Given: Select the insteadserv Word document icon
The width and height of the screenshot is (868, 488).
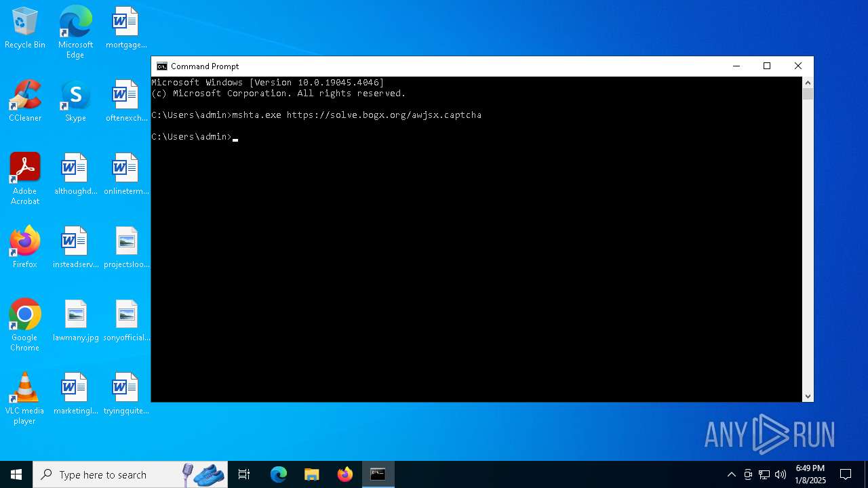Looking at the screenshot, I should click(75, 247).
